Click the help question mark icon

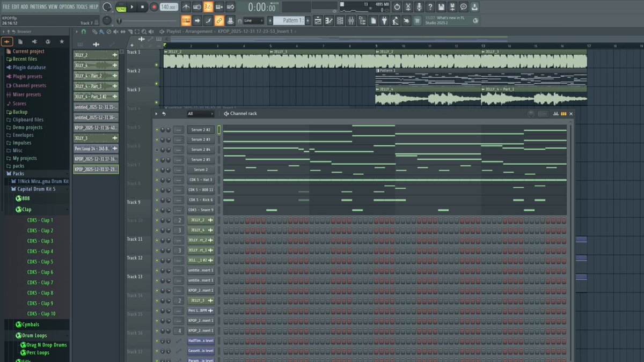[430, 7]
